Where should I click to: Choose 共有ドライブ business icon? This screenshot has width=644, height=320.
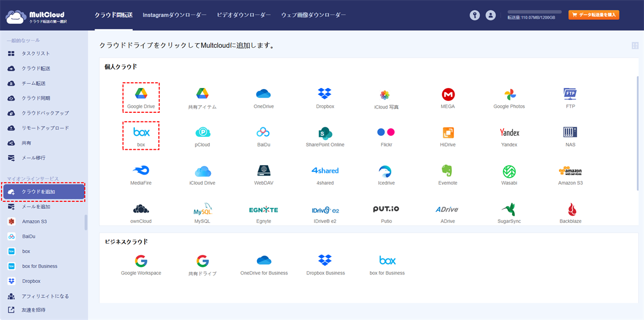pyautogui.click(x=202, y=266)
